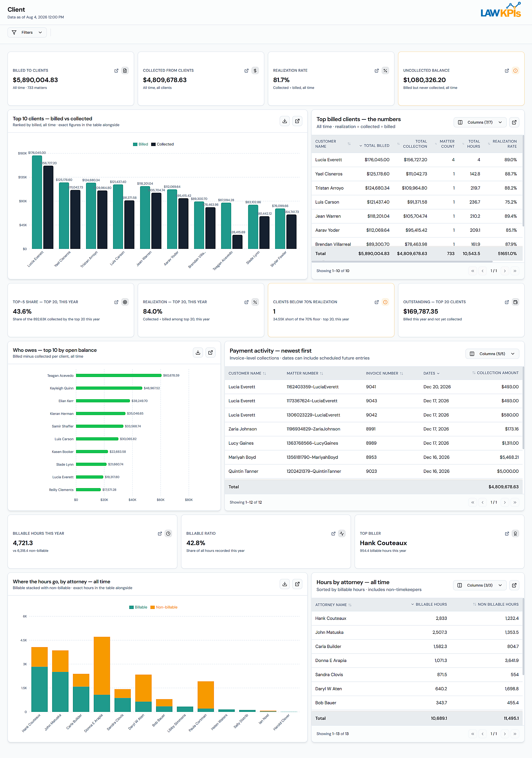Expand the Top 10 clients chart
This screenshot has height=758, width=532.
(297, 121)
